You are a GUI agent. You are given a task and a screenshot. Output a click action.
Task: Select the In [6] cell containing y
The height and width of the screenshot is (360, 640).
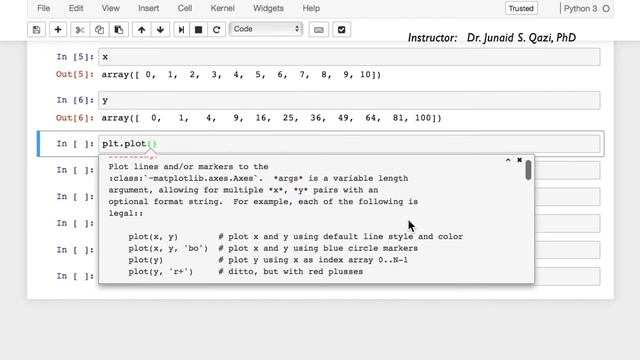click(x=349, y=100)
